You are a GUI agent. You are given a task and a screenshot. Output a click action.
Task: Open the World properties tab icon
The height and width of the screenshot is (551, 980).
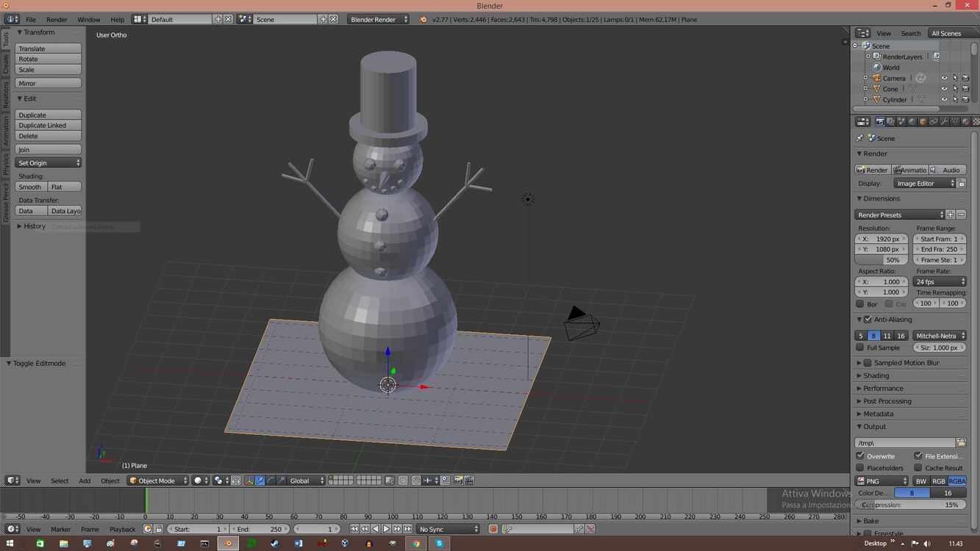(x=912, y=122)
